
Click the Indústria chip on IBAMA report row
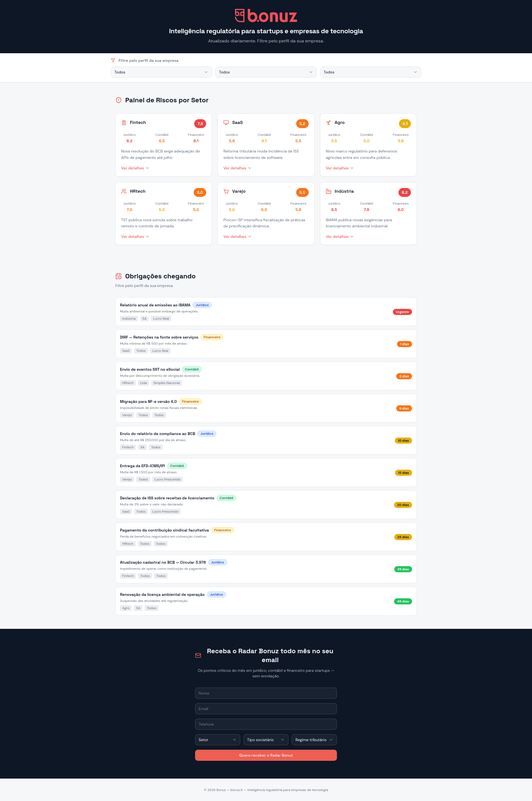[129, 319]
